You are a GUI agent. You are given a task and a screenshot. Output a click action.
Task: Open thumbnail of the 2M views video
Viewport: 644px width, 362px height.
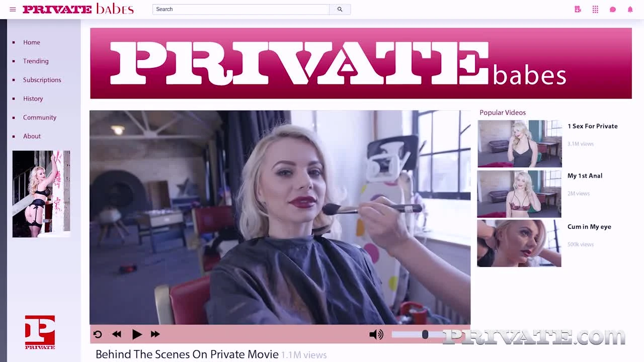pyautogui.click(x=519, y=194)
